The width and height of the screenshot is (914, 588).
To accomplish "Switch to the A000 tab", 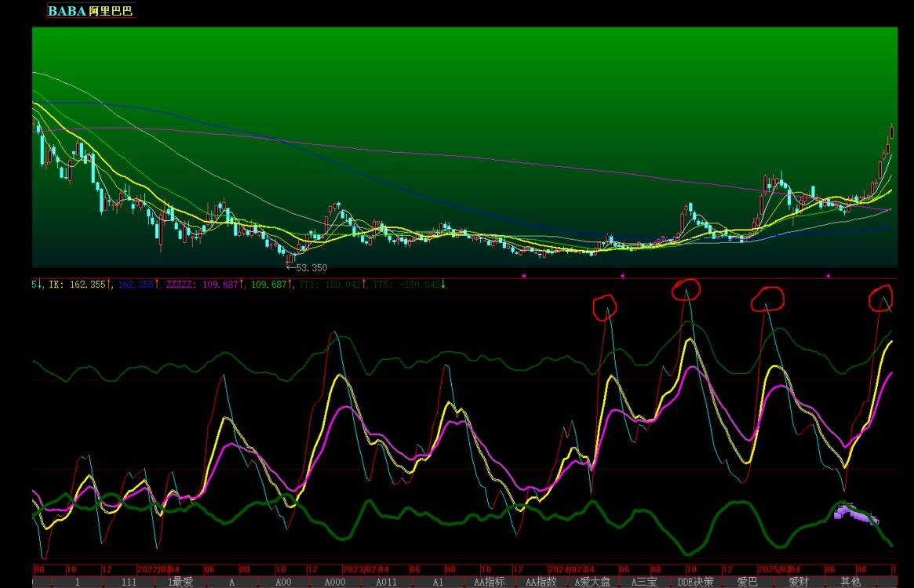I will coord(334,582).
